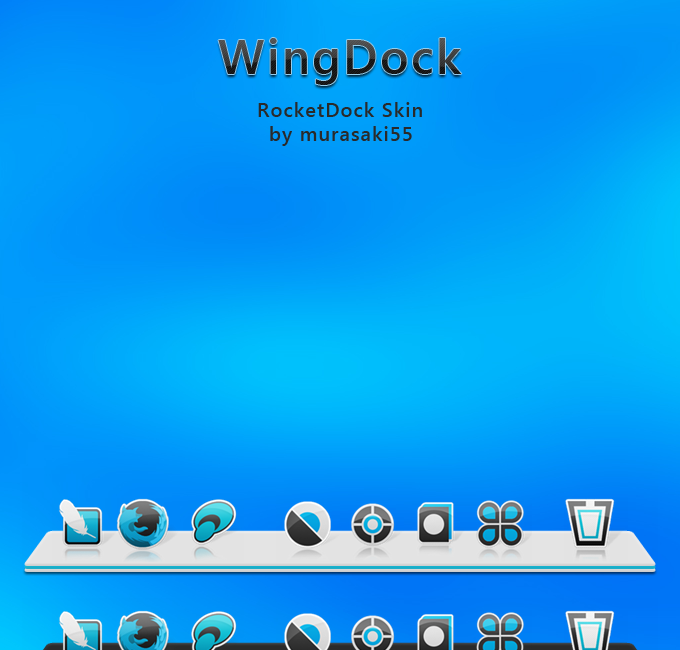The height and width of the screenshot is (650, 680).
Task: Launch Firefox from the white dock
Action: [x=143, y=523]
